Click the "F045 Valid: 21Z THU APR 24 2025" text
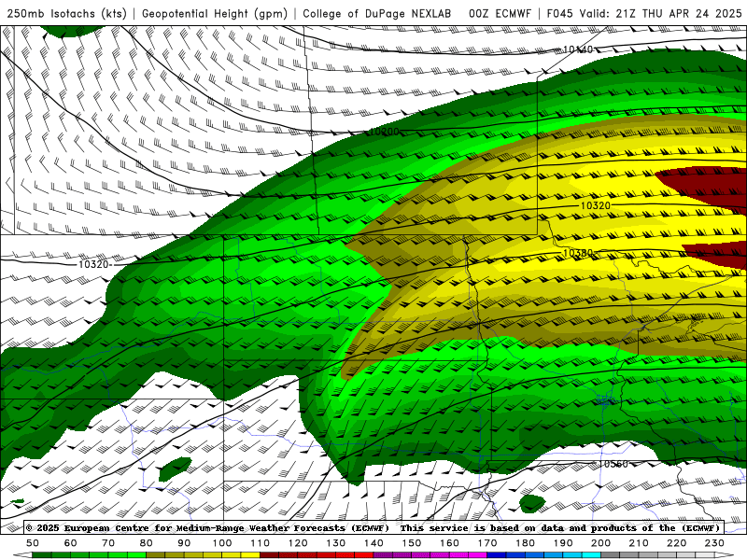 point(644,14)
